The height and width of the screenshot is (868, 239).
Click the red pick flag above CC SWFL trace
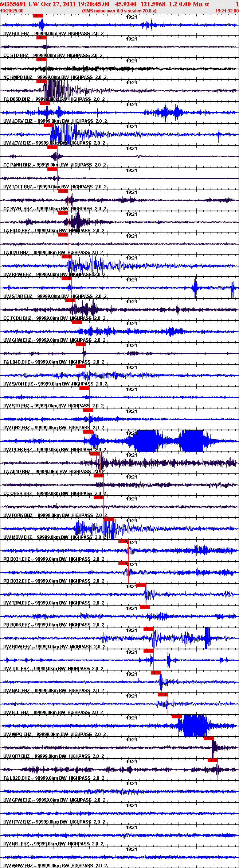click(x=63, y=191)
